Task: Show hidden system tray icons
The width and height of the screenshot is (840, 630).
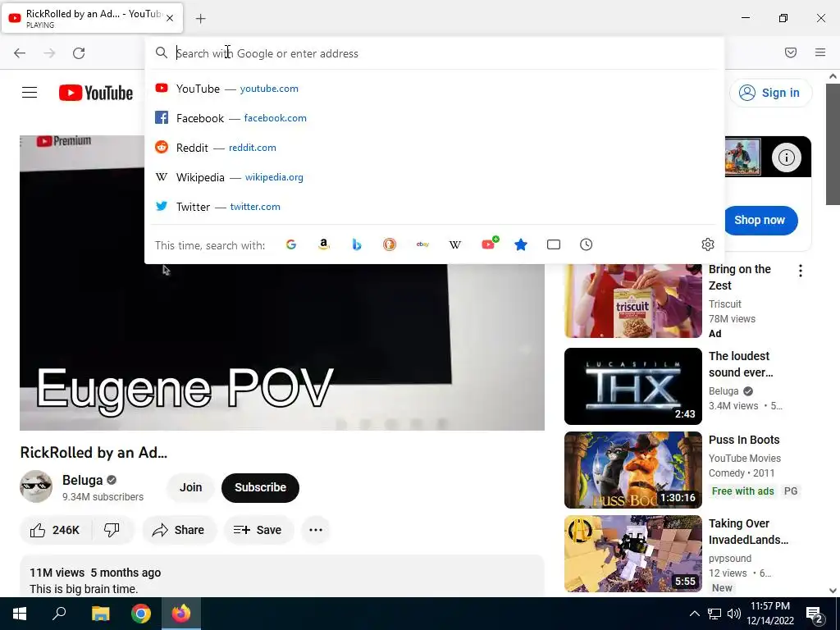Action: 694,614
